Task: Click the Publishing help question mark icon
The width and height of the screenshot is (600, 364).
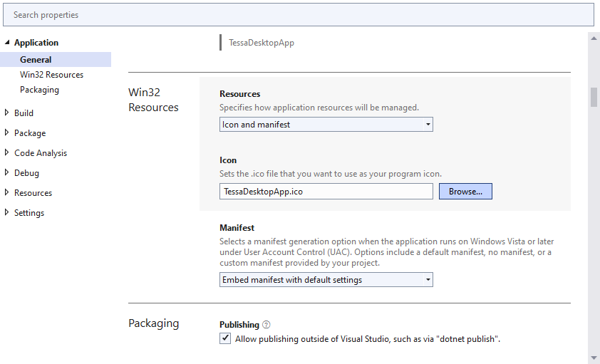Action: pos(267,325)
